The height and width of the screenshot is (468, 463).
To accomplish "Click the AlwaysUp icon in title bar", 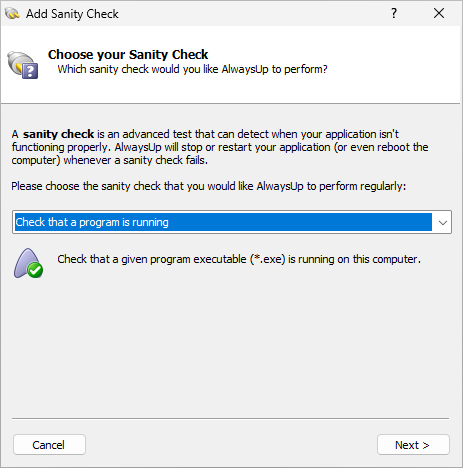I will [12, 14].
